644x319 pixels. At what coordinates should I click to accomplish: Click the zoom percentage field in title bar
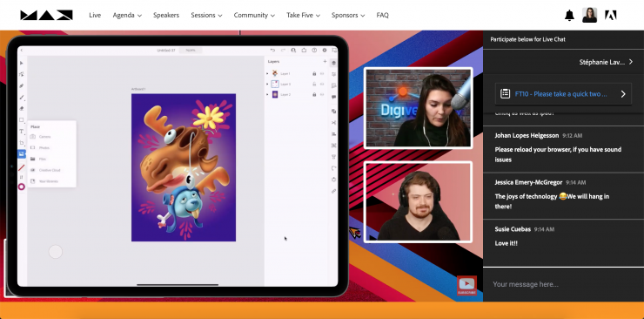(191, 51)
